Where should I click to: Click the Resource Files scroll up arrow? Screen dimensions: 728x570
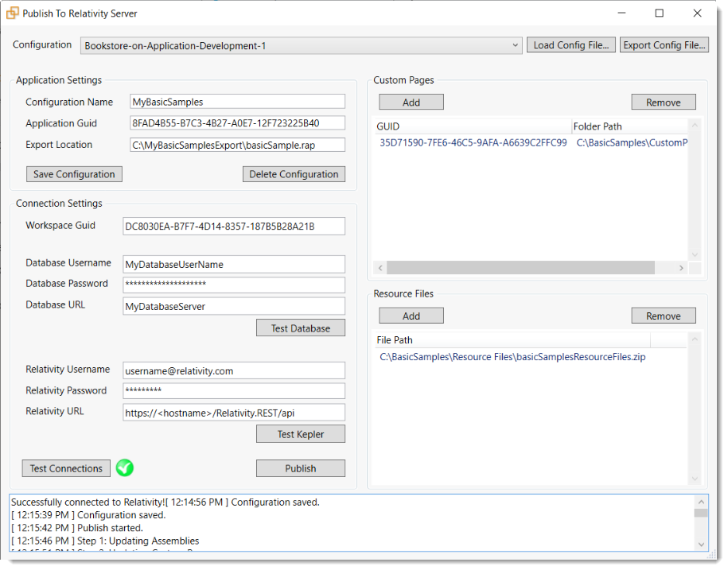(x=695, y=339)
